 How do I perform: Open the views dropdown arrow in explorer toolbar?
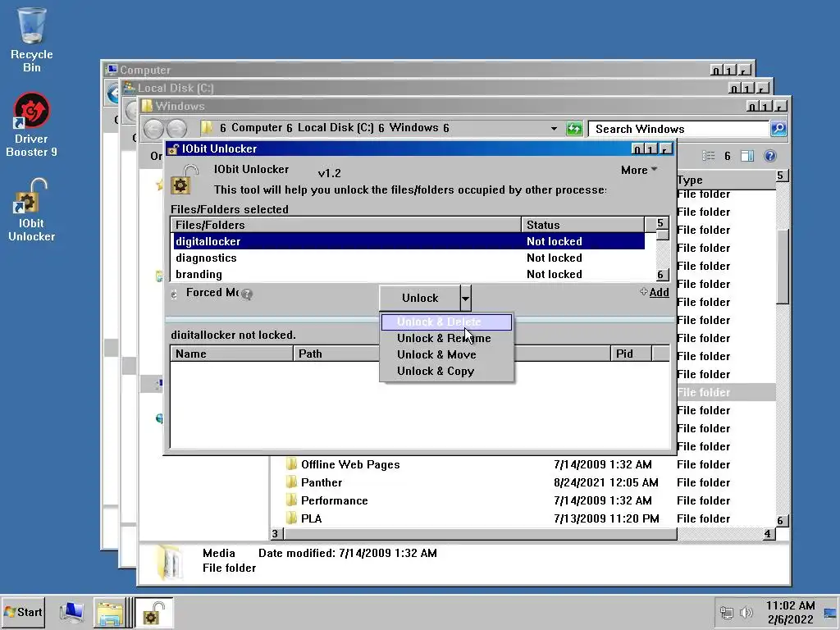[728, 156]
